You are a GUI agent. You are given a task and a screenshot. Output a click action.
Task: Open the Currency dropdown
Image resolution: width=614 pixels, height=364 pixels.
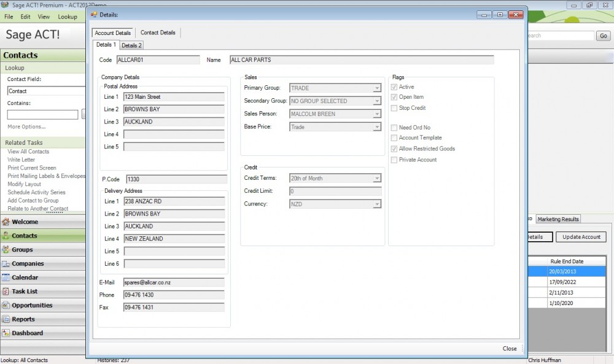[377, 204]
